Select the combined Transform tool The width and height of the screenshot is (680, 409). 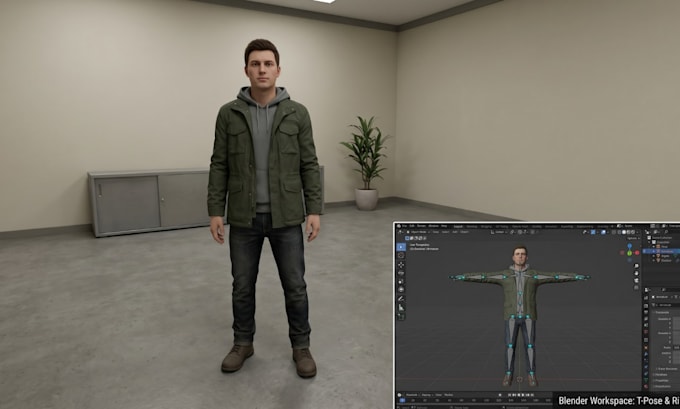[401, 289]
